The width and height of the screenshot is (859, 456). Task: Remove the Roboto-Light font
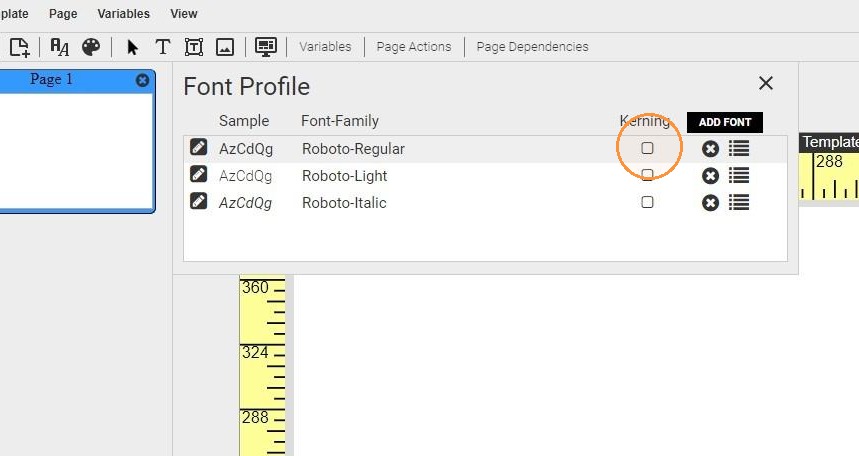(711, 176)
